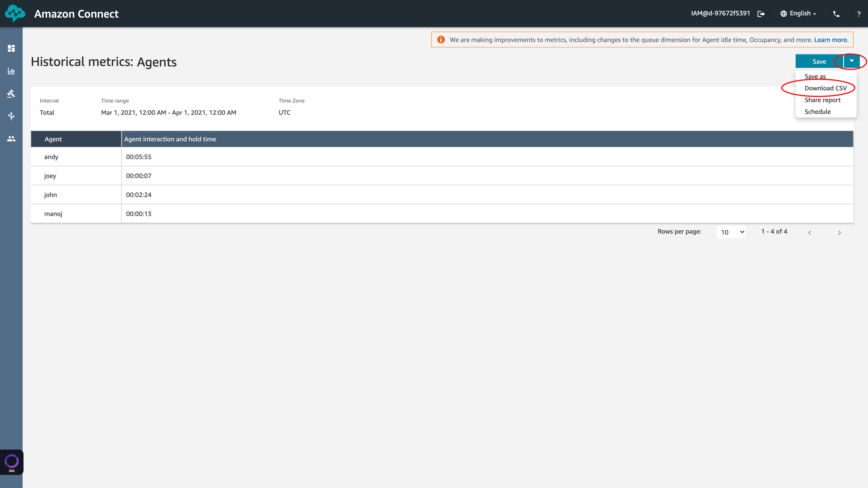Screen dimensions: 868x488
Task: Open the Users icon in the sidebar
Action: pyautogui.click(x=11, y=138)
